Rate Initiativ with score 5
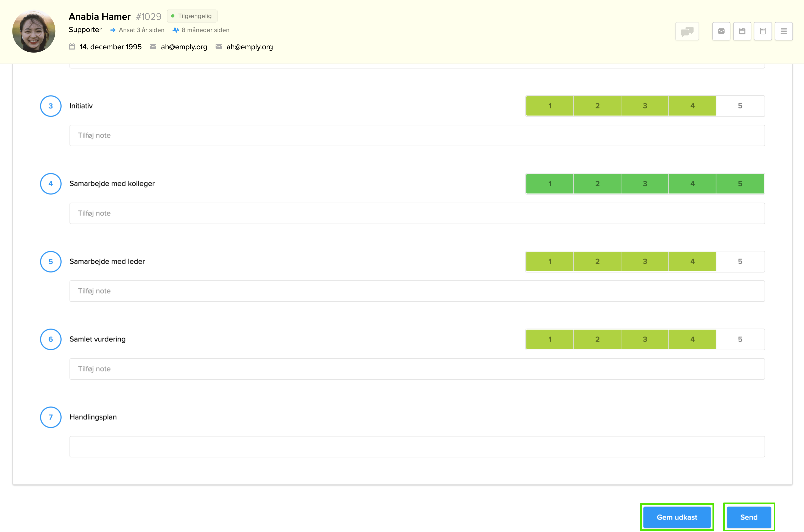804x532 pixels. (x=740, y=106)
